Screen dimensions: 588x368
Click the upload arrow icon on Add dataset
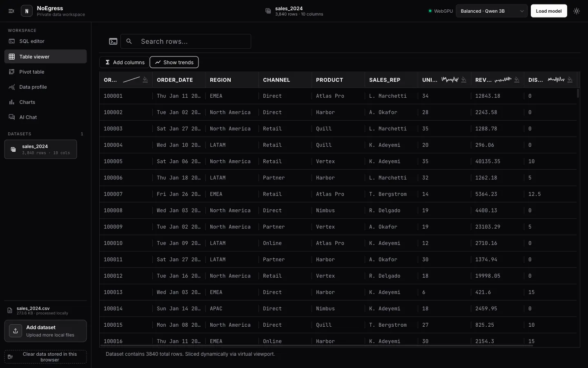coord(16,331)
